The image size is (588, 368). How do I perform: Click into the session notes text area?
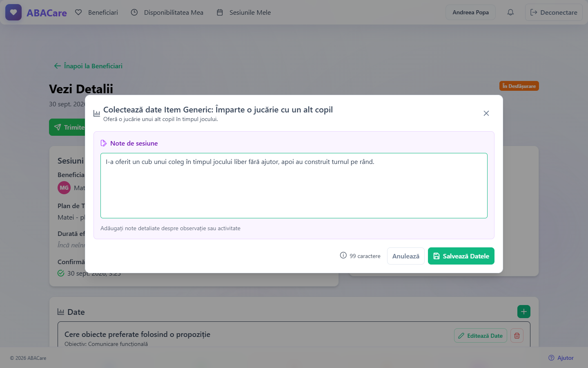point(294,186)
